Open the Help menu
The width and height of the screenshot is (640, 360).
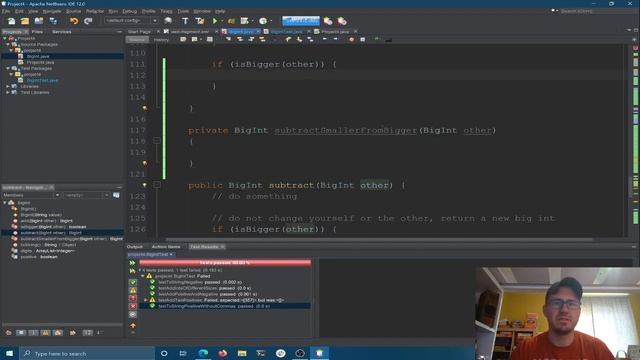(220, 11)
